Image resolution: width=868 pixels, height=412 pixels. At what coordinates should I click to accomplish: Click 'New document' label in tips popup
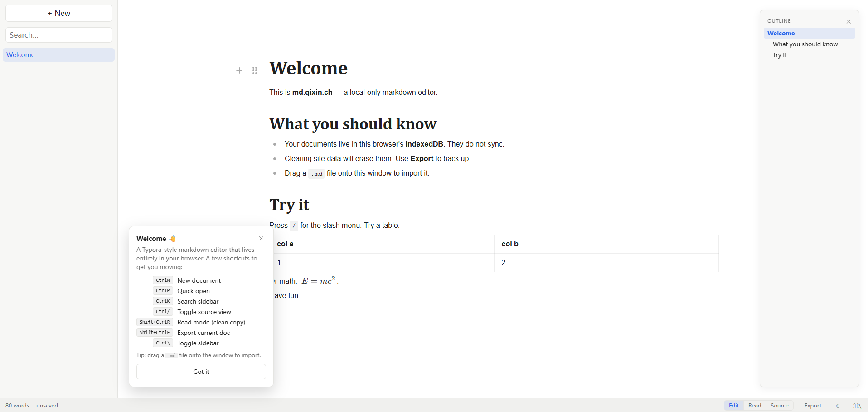click(x=199, y=280)
